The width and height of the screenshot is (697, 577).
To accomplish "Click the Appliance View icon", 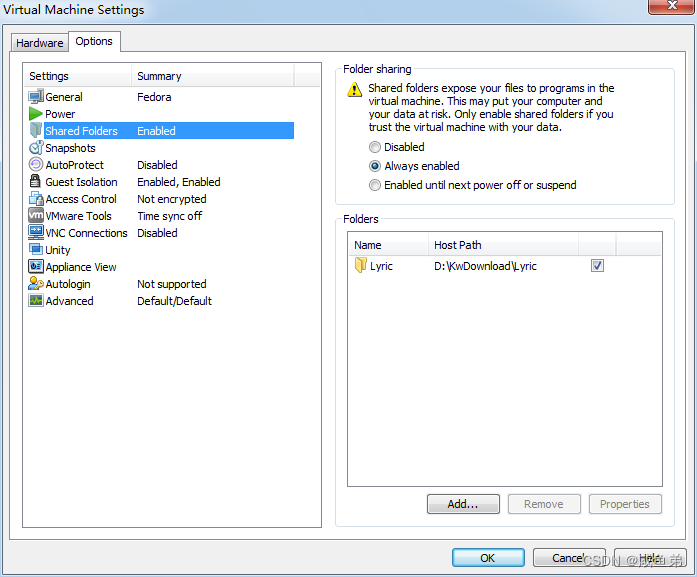I will point(36,266).
